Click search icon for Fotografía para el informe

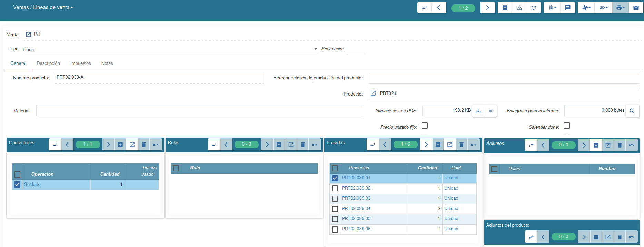click(x=632, y=111)
